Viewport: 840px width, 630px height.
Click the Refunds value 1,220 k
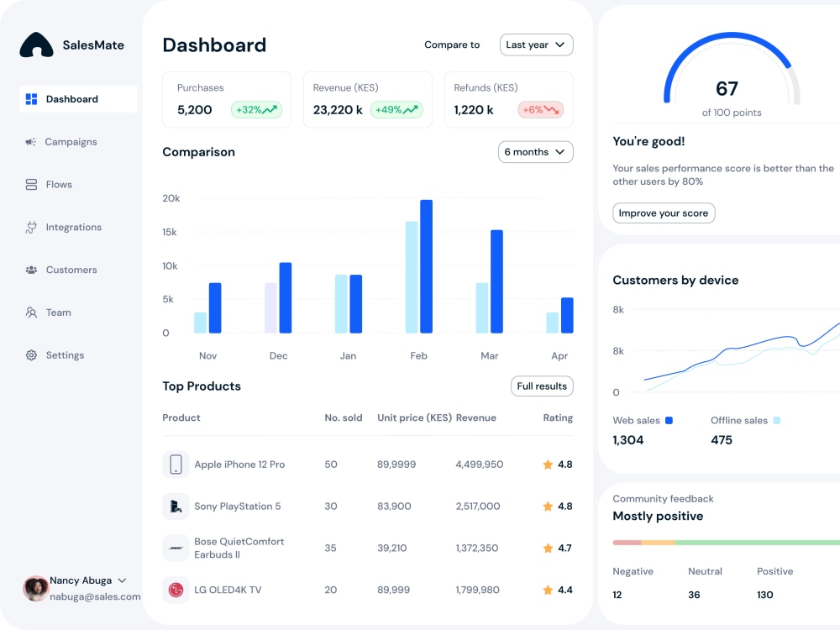474,110
